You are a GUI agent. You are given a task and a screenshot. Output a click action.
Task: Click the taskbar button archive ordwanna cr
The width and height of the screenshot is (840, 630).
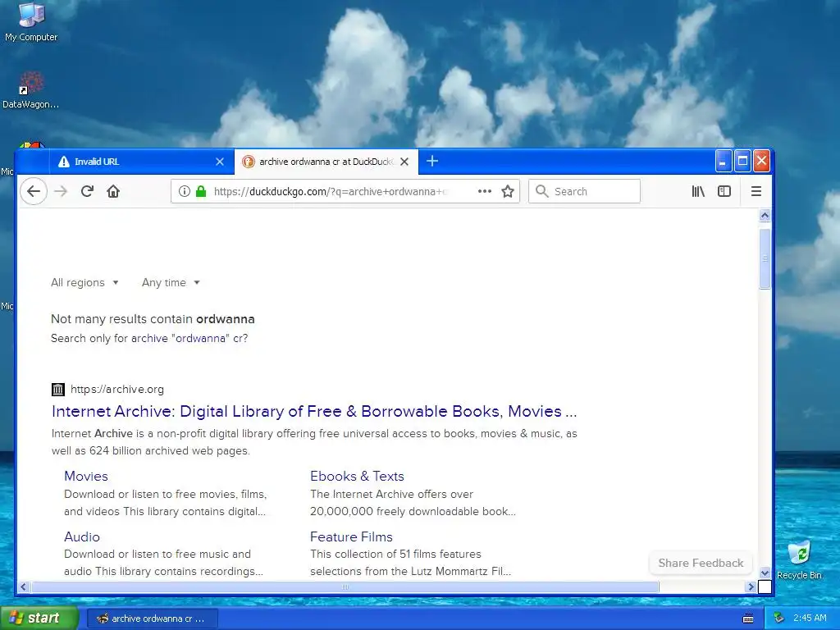(152, 619)
